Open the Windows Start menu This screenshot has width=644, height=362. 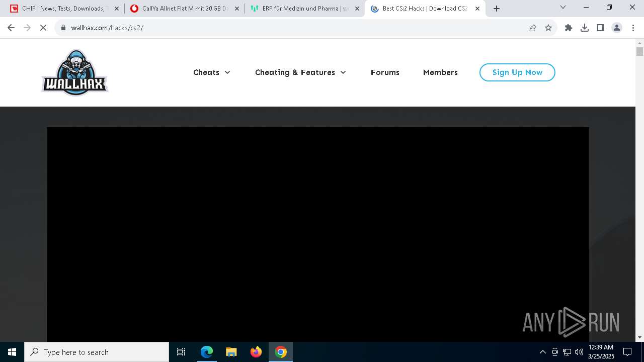12,352
